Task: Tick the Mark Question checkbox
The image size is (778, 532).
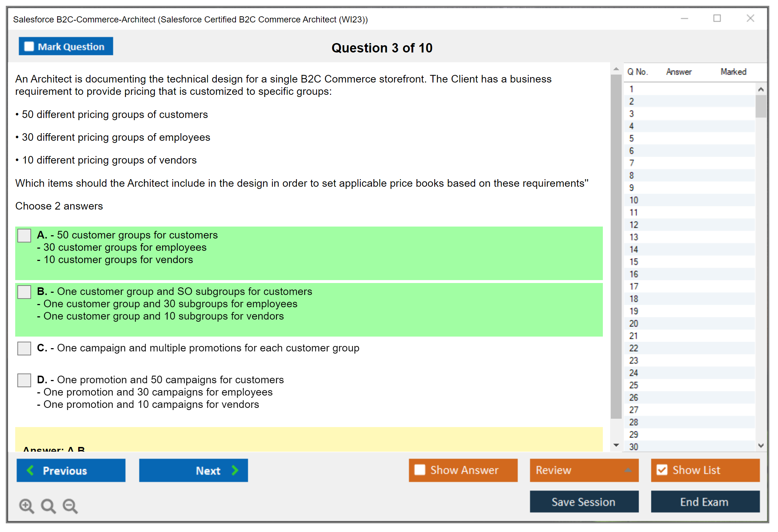Action: point(29,46)
